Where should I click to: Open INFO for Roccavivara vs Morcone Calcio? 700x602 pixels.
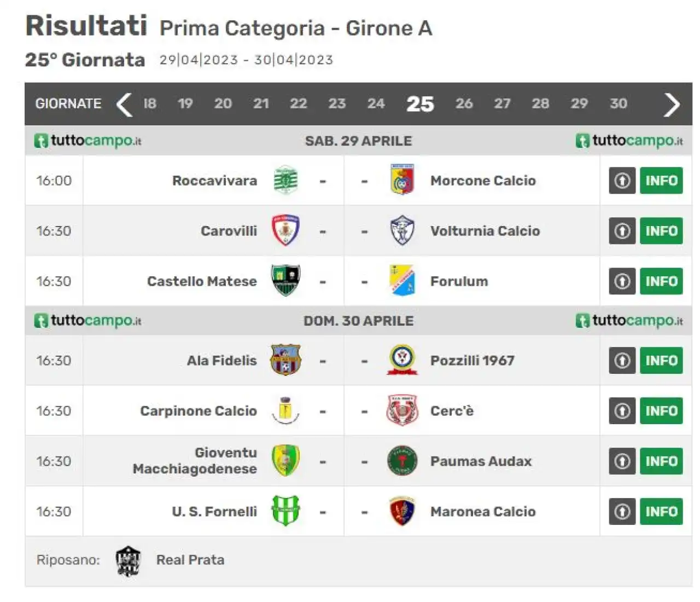(x=661, y=181)
